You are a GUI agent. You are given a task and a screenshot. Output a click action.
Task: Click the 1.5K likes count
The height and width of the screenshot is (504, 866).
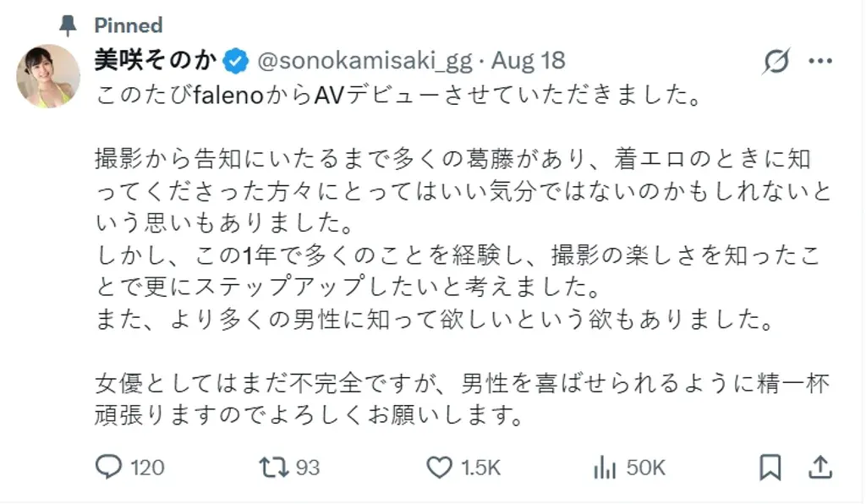tap(481, 467)
